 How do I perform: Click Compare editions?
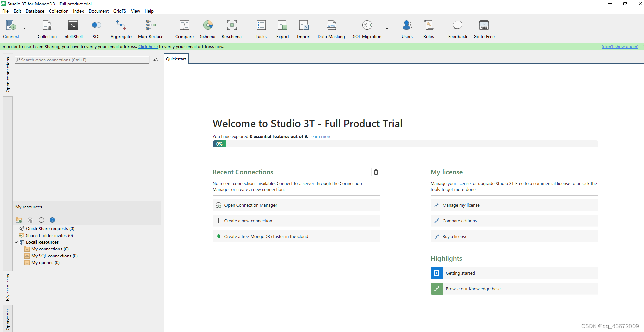514,221
